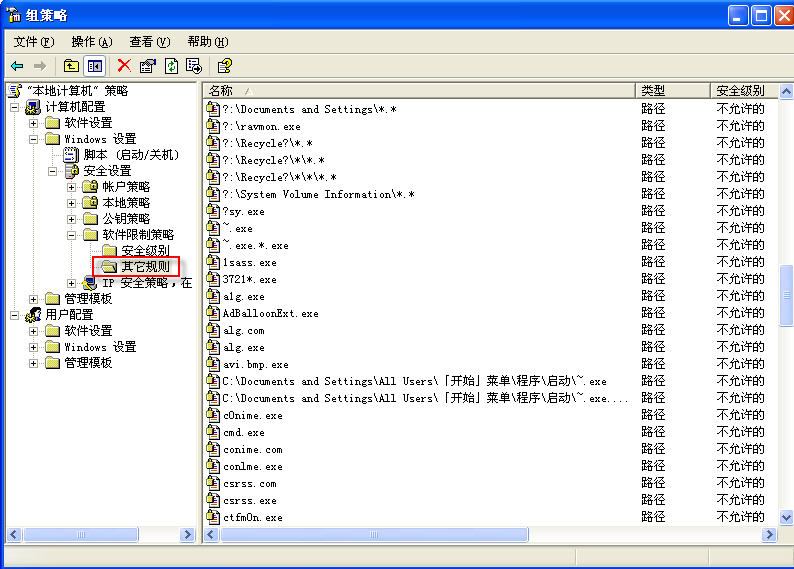Click the red Delete X icon
This screenshot has width=794, height=569.
(124, 66)
